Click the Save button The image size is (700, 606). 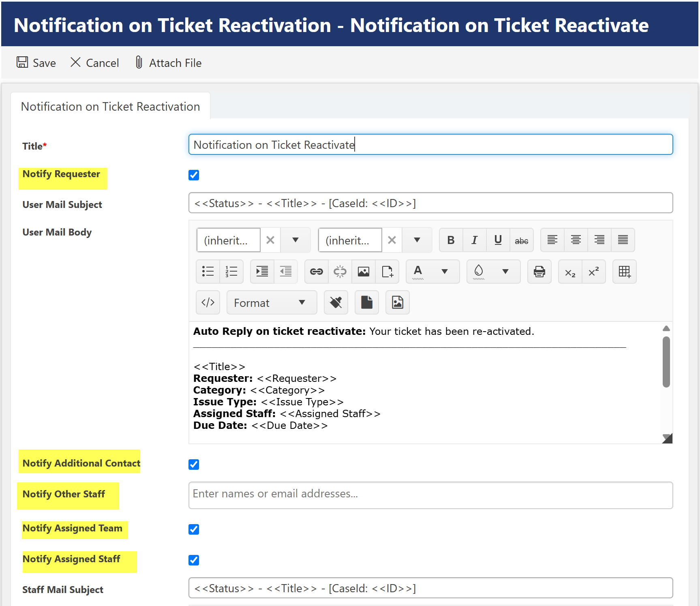pyautogui.click(x=36, y=63)
